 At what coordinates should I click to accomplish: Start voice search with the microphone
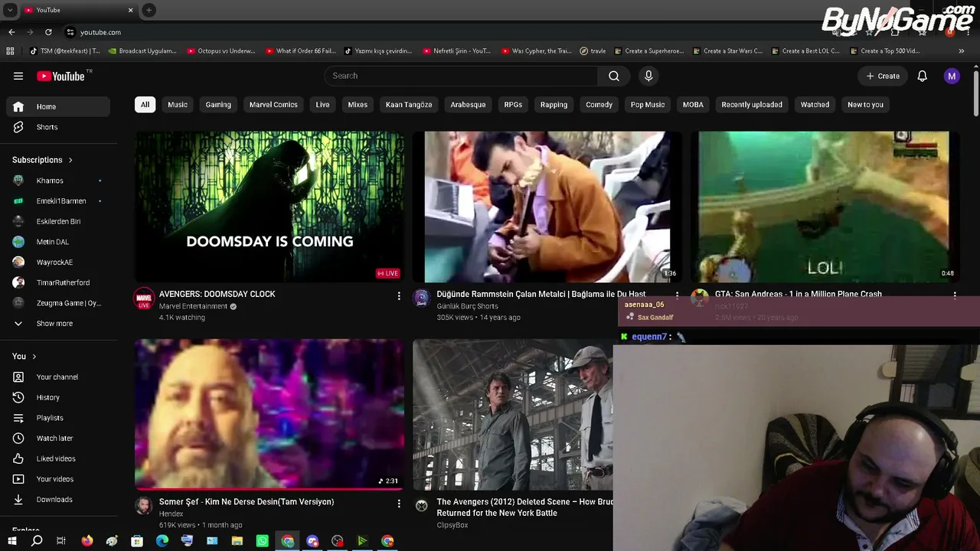[648, 76]
